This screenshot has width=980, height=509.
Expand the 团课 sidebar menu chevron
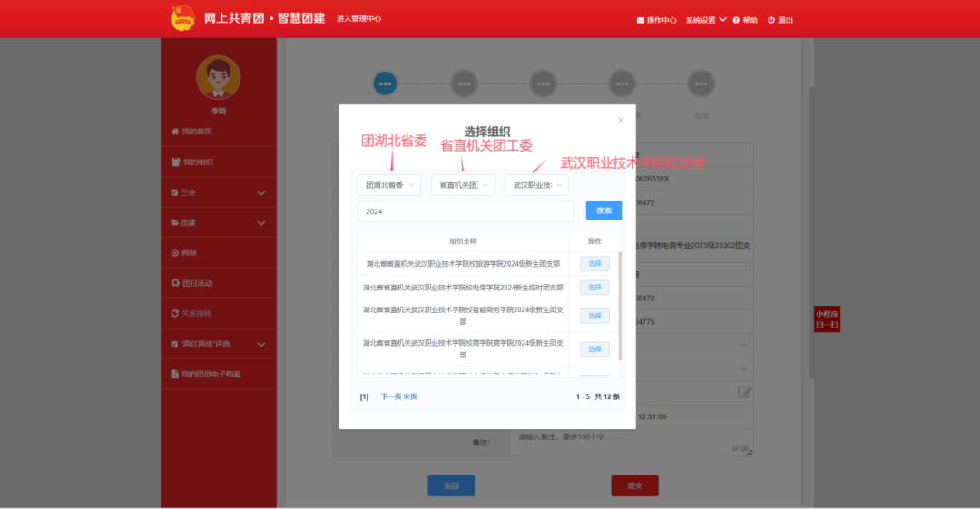coord(261,223)
